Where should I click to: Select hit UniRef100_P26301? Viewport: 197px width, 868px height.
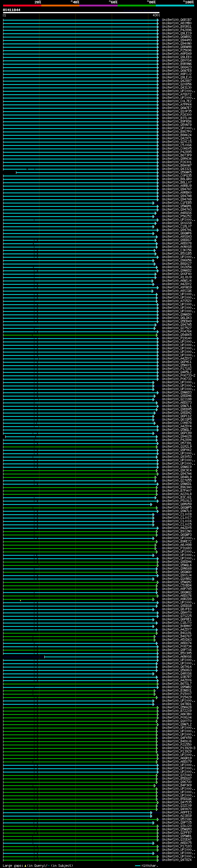coord(176,162)
